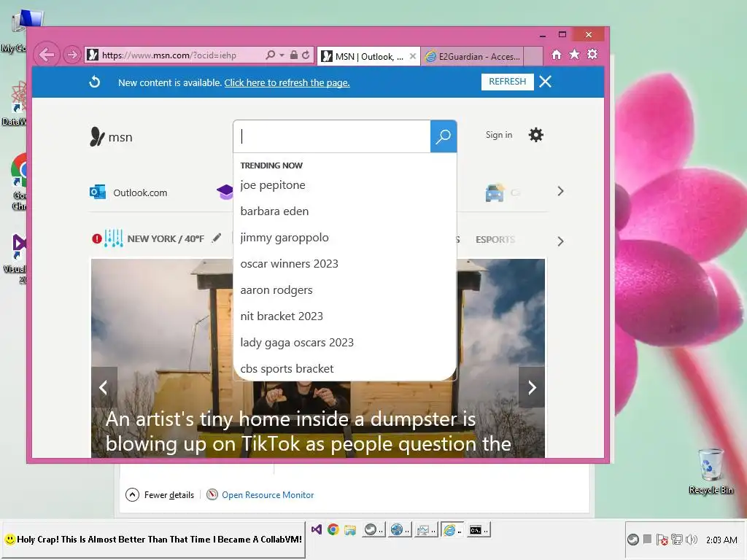Click network tray icon
This screenshot has height=560, width=747.
676,540
